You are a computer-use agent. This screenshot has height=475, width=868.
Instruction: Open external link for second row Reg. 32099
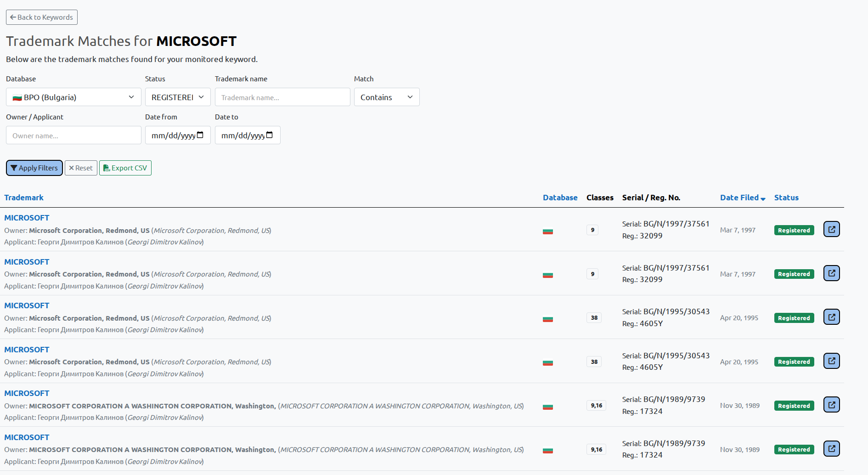pos(831,273)
